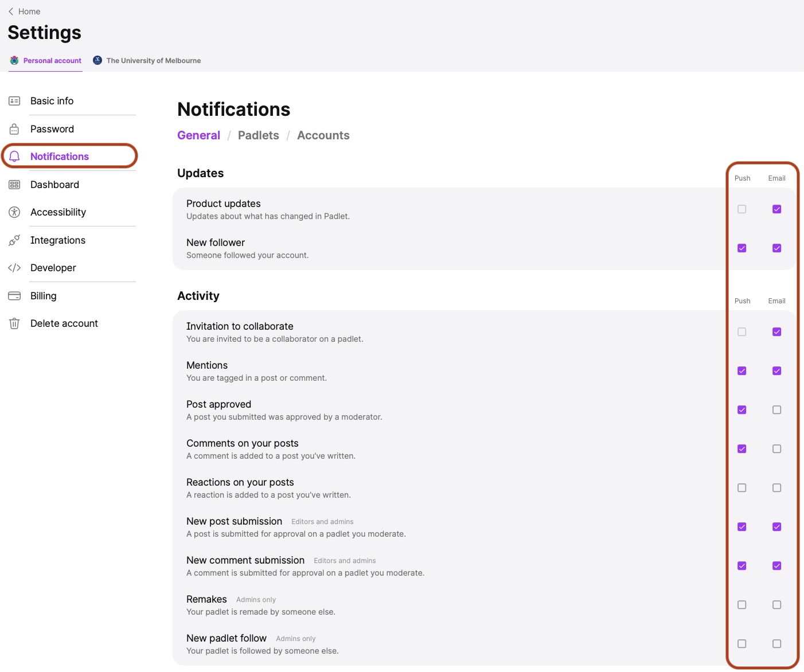This screenshot has height=672, width=804.
Task: Click the Updates section heading
Action: click(x=201, y=173)
